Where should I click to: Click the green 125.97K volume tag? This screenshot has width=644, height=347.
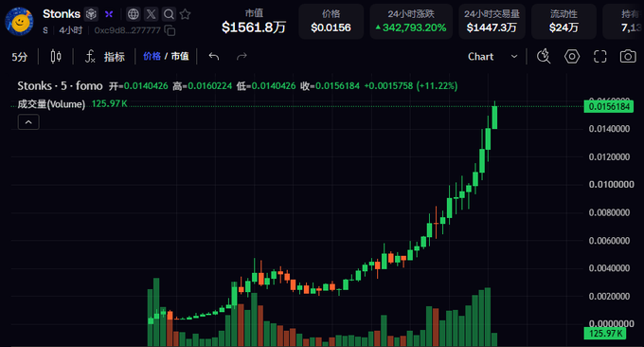pyautogui.click(x=605, y=334)
